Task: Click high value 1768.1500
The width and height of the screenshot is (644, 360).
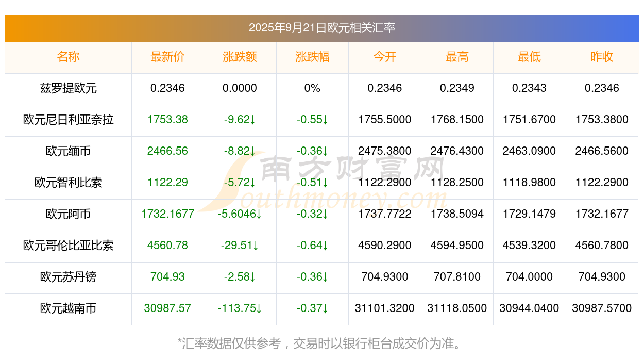Action: tap(457, 120)
